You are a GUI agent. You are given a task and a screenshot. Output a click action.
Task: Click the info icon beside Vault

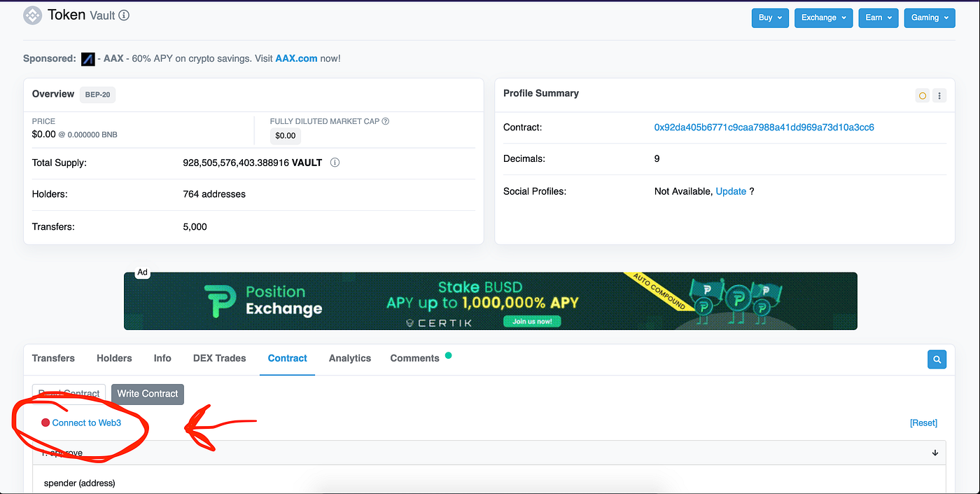pos(124,15)
